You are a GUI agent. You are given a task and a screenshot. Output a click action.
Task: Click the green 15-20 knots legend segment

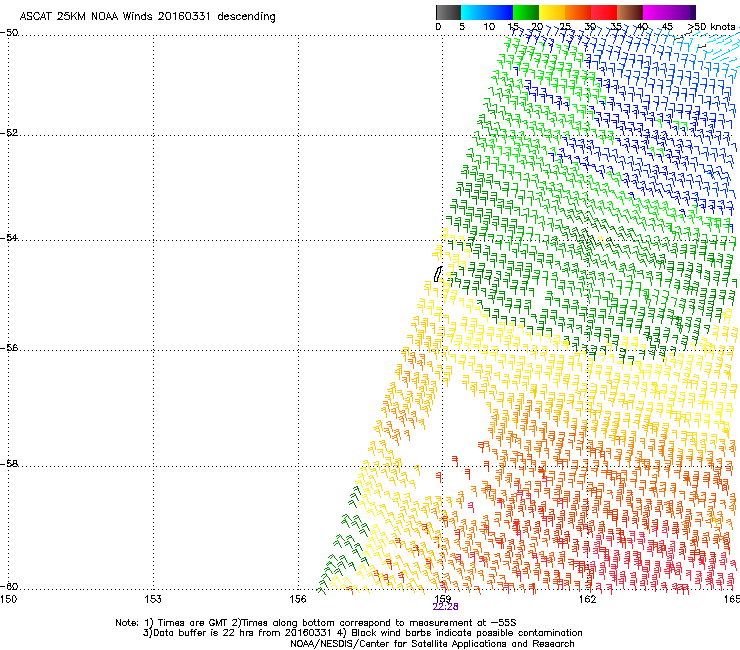click(526, 12)
